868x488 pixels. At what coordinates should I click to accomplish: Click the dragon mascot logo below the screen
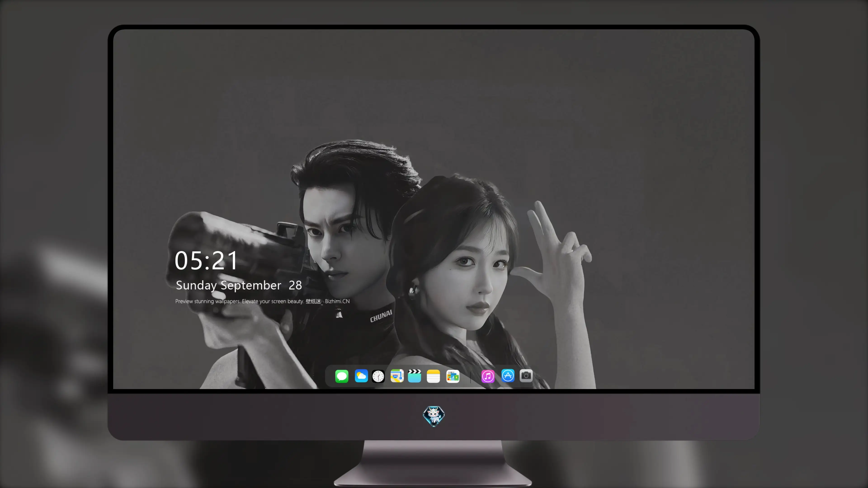434,416
